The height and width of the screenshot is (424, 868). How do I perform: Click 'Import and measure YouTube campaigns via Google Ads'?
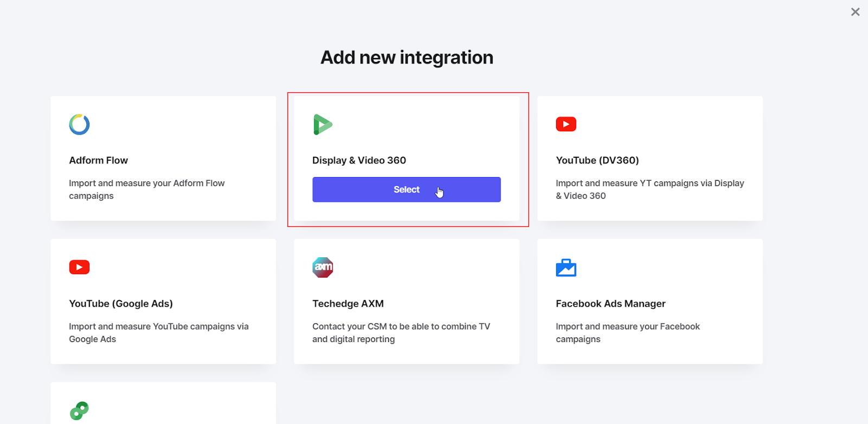pyautogui.click(x=158, y=333)
